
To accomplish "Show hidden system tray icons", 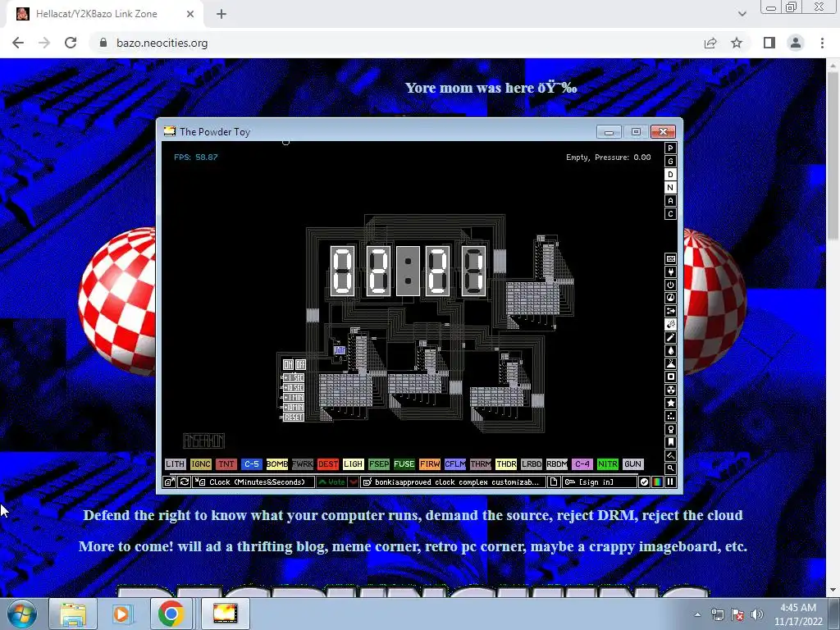I will (x=697, y=614).
